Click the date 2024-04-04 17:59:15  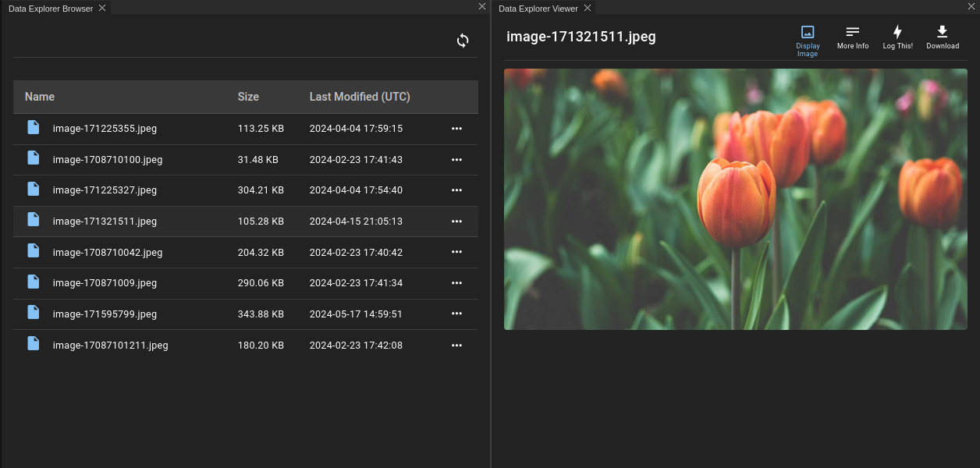point(356,129)
